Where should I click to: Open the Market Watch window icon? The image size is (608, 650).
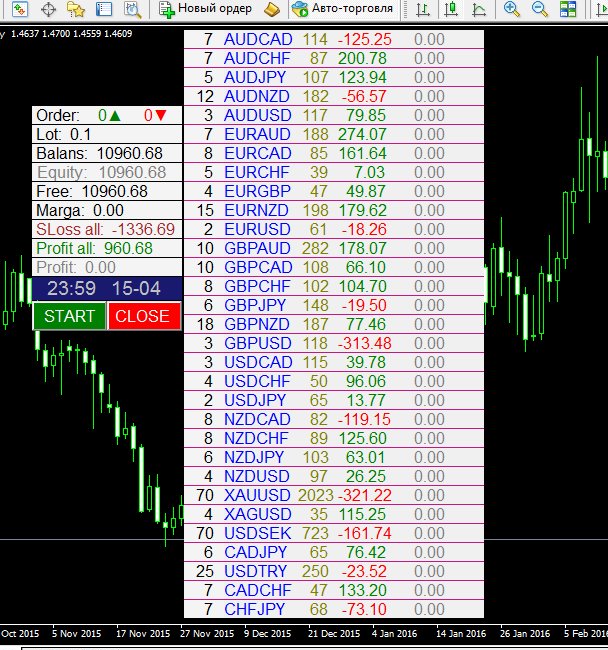(x=19, y=9)
